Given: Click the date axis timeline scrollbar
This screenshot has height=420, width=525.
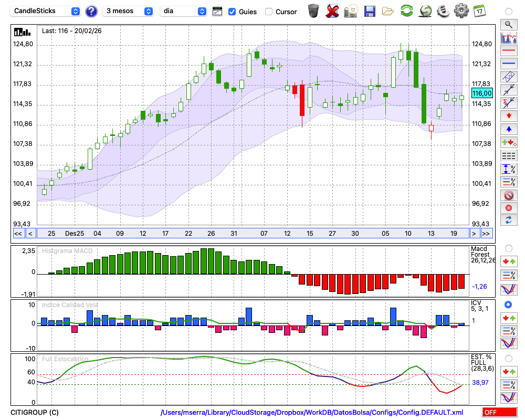Looking at the screenshot, I should (253, 234).
